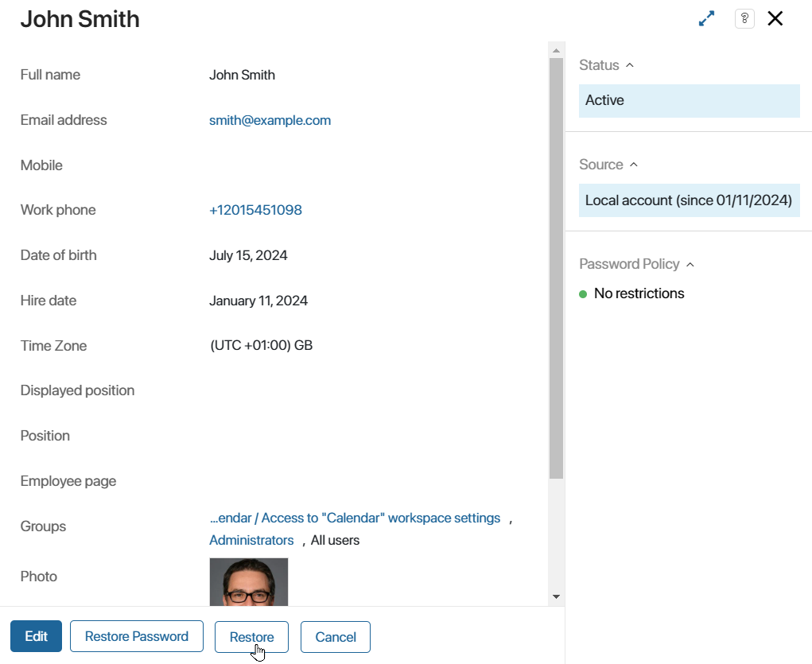This screenshot has height=664, width=812.
Task: Click the Time Zone field label
Action: point(53,345)
